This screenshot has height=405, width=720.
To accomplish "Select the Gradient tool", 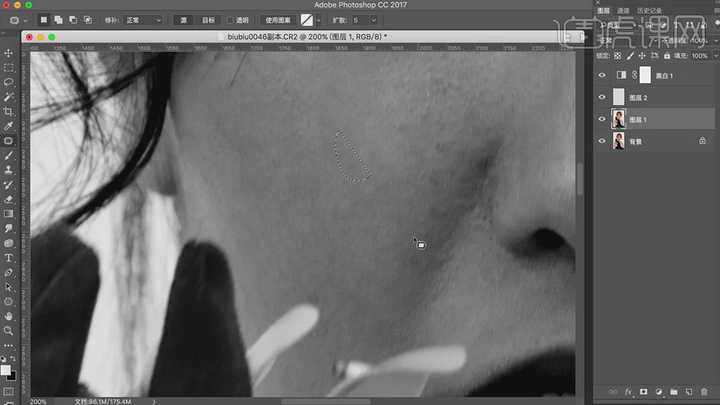I will tap(8, 214).
